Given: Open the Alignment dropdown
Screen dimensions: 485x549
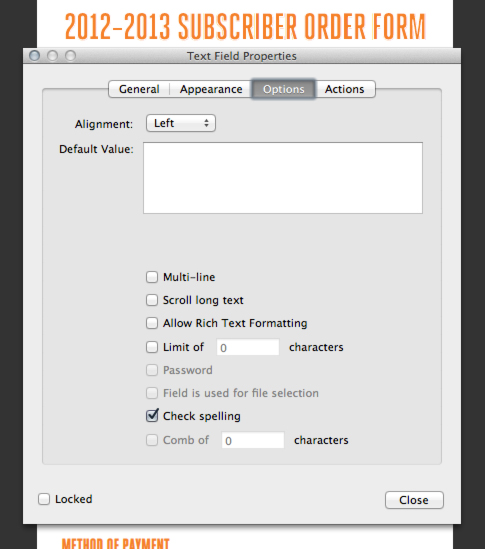Looking at the screenshot, I should click(x=181, y=123).
